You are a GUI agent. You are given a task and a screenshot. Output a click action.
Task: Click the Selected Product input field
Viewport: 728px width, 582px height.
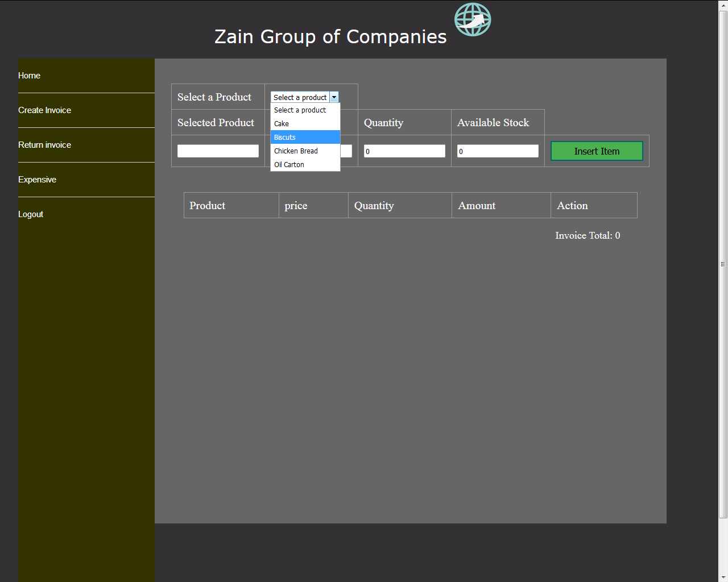click(218, 151)
